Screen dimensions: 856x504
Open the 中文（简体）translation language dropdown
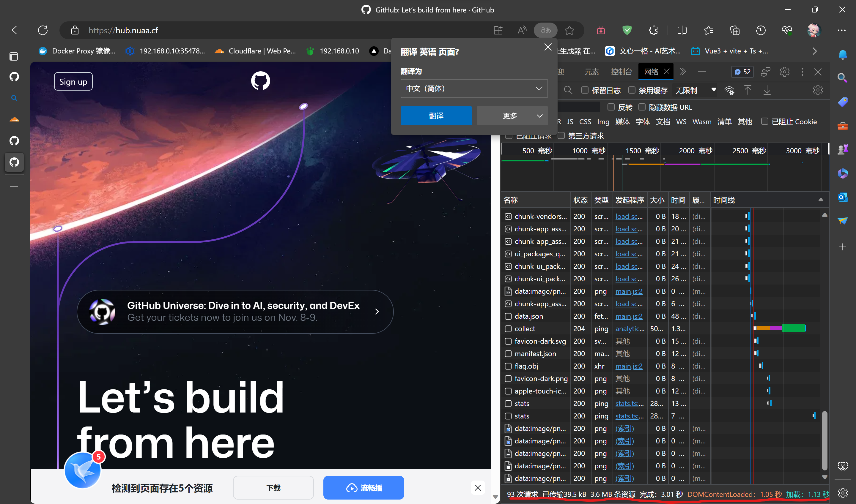coord(474,88)
